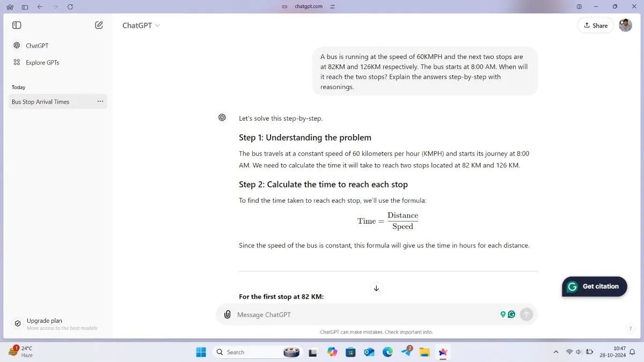Click 'Step 1: Understanding the problem' heading
The image size is (644, 362).
click(305, 137)
